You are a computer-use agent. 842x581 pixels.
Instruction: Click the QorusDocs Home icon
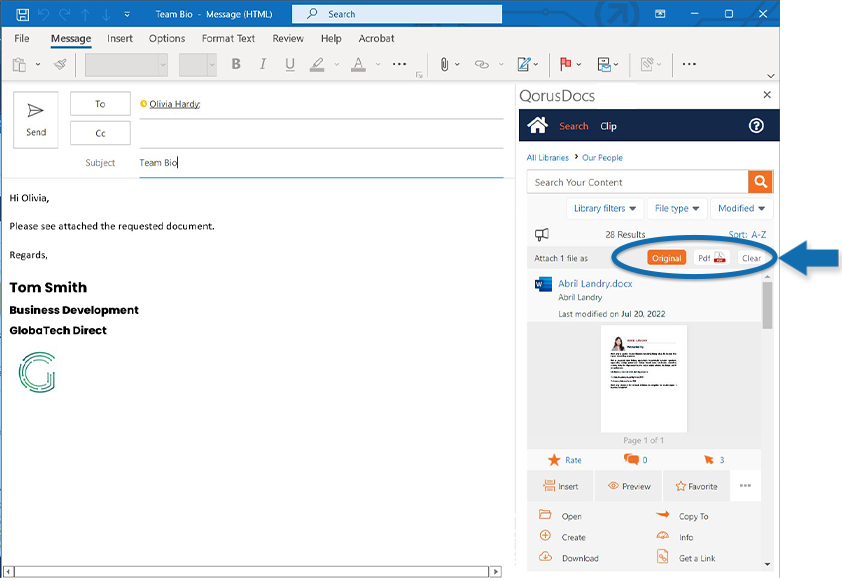pyautogui.click(x=538, y=125)
